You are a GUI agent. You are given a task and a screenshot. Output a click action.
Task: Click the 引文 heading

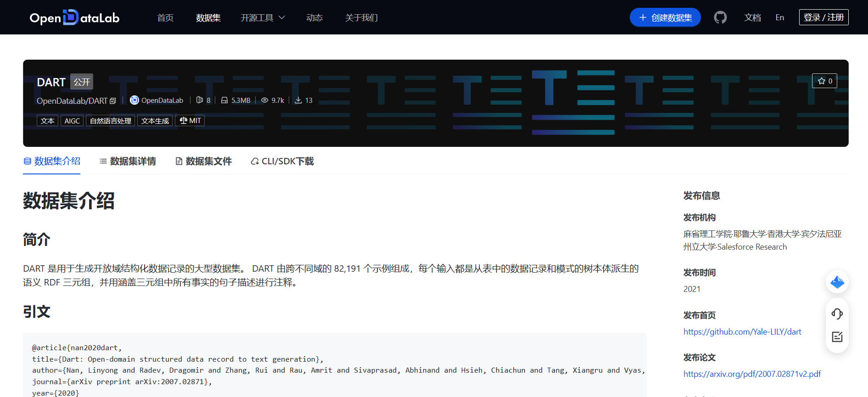click(x=37, y=312)
